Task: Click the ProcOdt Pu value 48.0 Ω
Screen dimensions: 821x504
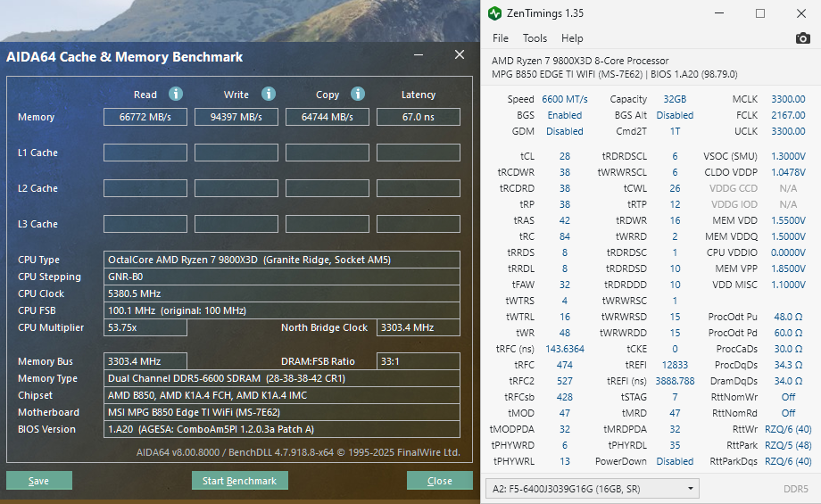Action: (x=788, y=317)
